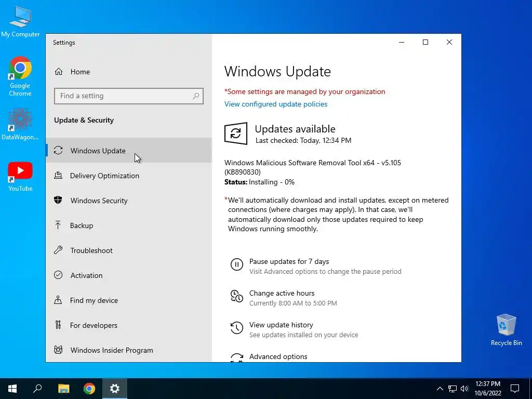Click the Windows Security shield icon
The width and height of the screenshot is (532, 399).
click(58, 200)
